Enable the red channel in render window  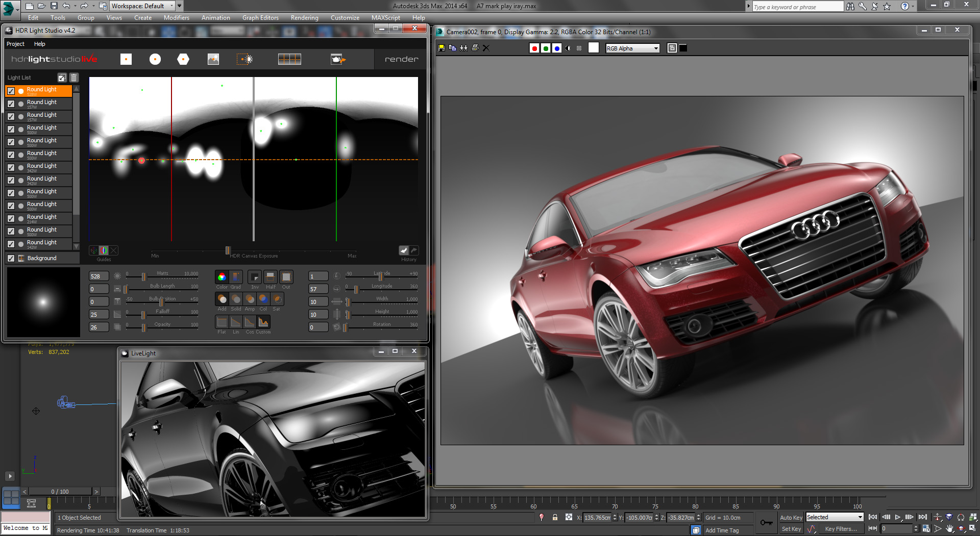pos(534,48)
